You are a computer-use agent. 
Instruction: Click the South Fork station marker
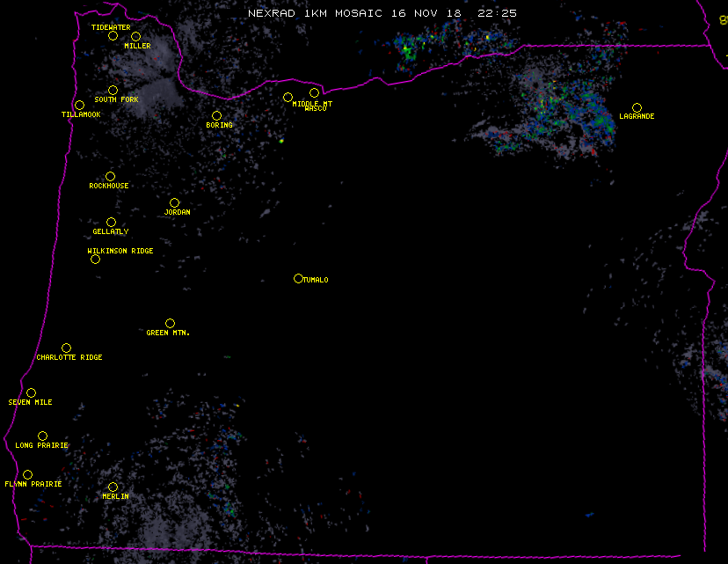[x=113, y=90]
